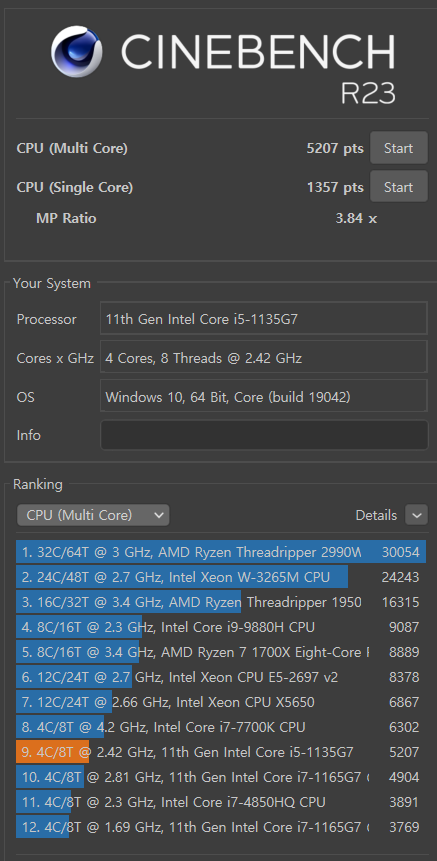Select ranking row Intel Xeon CPU X5650
The height and width of the screenshot is (861, 437).
click(x=221, y=702)
